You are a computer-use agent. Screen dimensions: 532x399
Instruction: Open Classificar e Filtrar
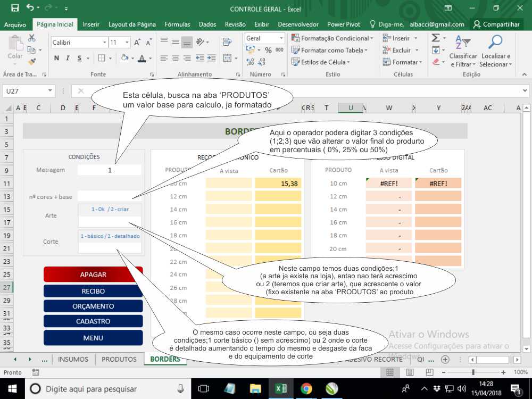coord(463,51)
